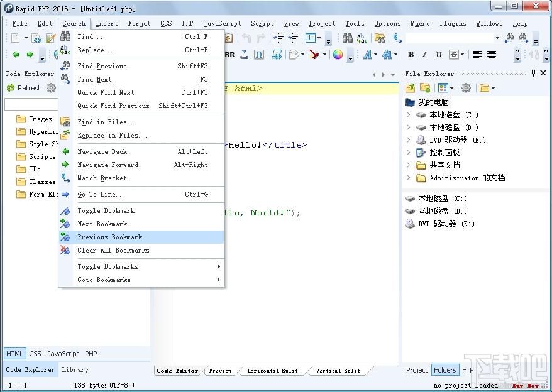Click the toolbar search text field

(449, 38)
